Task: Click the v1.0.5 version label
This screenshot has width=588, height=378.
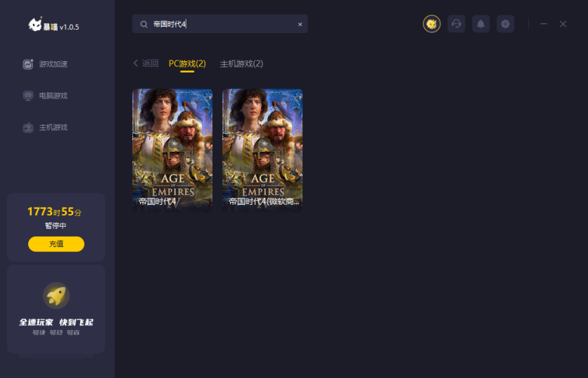Action: click(70, 27)
